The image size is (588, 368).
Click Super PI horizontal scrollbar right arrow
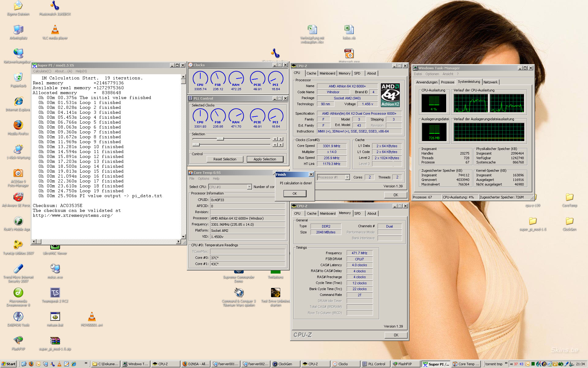pos(179,242)
